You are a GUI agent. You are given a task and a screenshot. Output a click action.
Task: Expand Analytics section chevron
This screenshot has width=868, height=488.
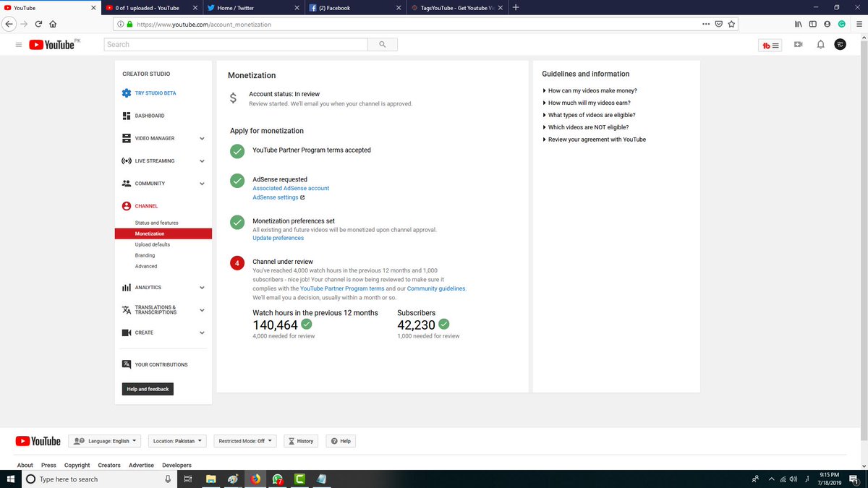[202, 288]
